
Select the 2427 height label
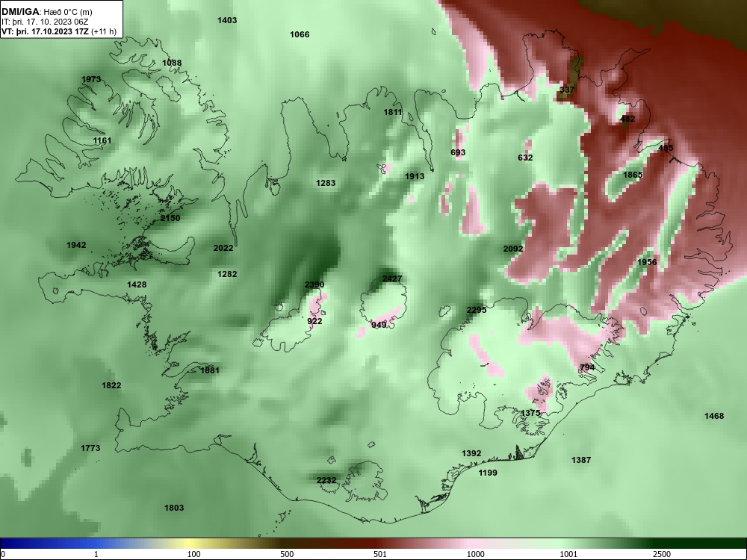[392, 279]
